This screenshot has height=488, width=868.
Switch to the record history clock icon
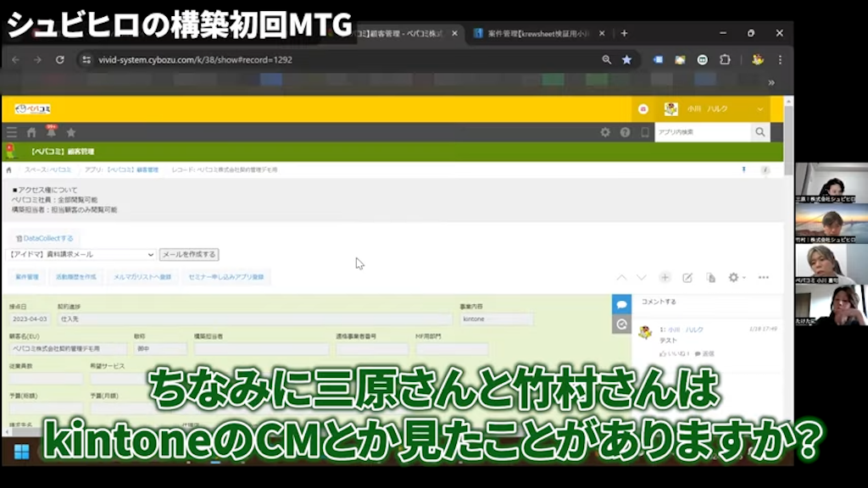pos(621,324)
